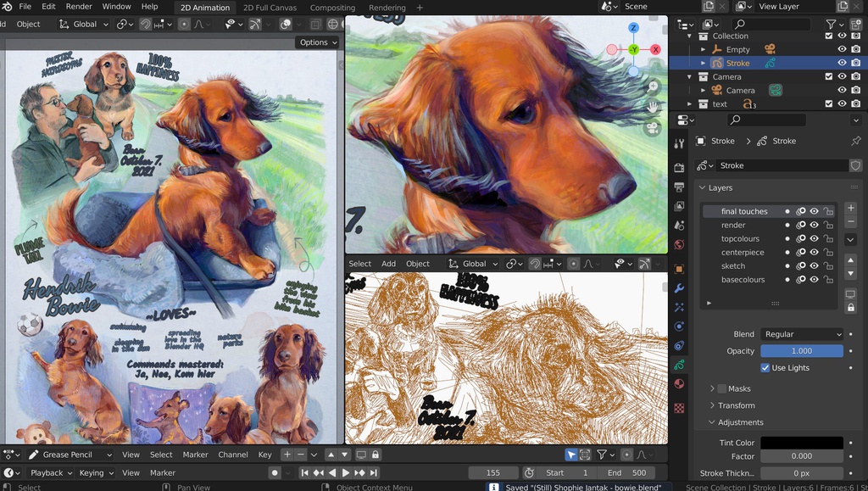Select the topcolours layer
This screenshot has width=868, height=491.
click(740, 239)
